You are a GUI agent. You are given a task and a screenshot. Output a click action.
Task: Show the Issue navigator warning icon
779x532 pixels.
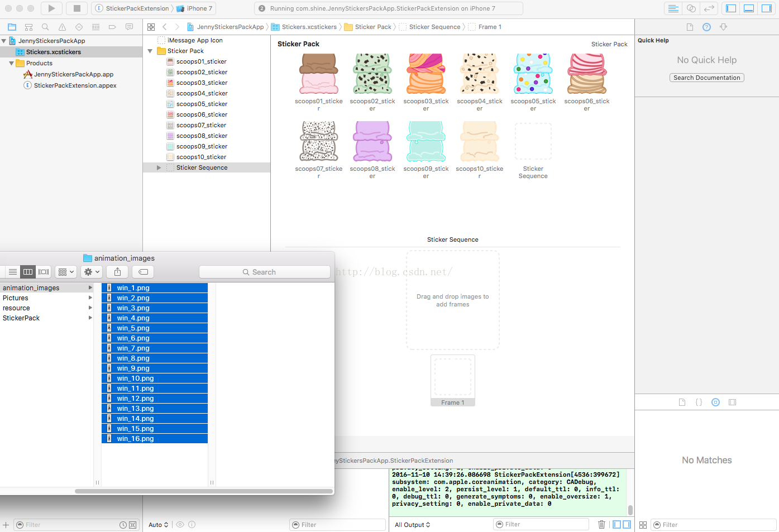(62, 27)
